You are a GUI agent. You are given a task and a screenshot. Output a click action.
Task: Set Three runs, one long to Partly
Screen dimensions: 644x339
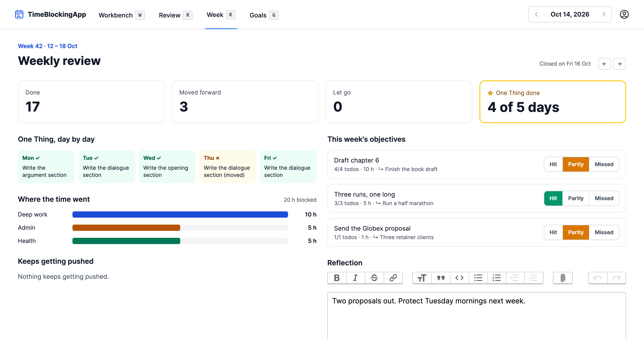[x=576, y=198]
